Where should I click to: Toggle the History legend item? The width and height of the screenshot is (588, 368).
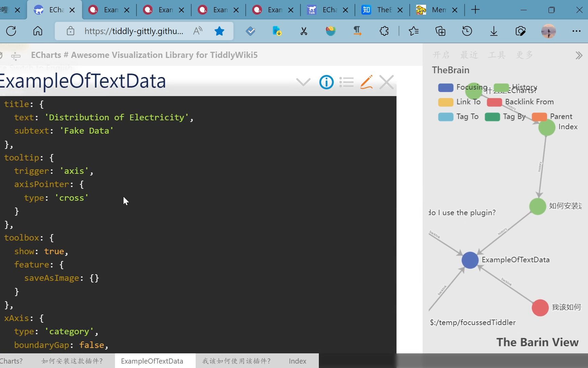pyautogui.click(x=516, y=87)
